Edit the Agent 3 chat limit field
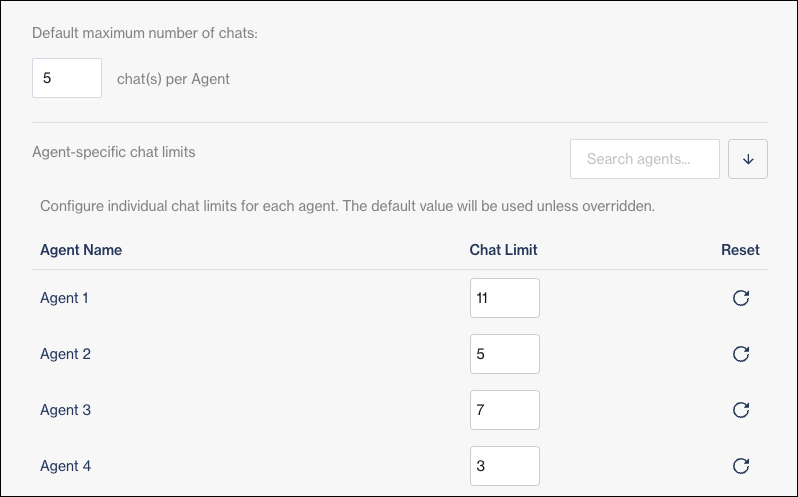Screen dimensions: 798x497 (504, 410)
